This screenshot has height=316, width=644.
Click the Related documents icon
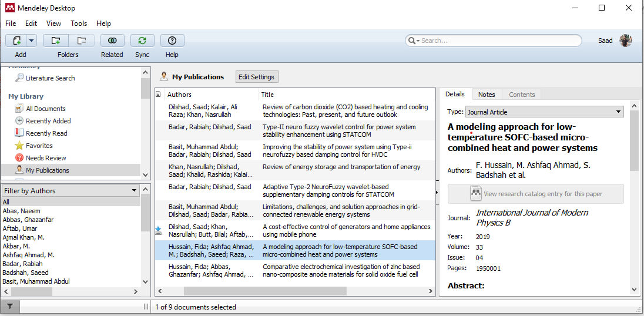coord(112,41)
